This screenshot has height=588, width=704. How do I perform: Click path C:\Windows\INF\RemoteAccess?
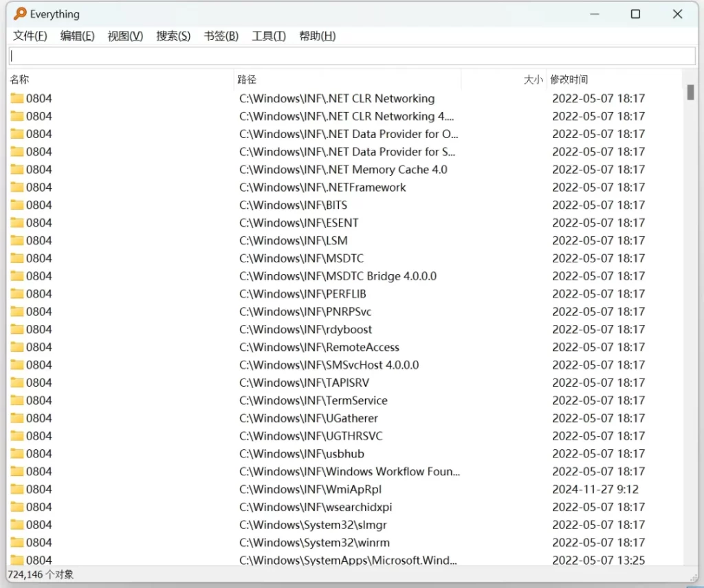click(319, 347)
